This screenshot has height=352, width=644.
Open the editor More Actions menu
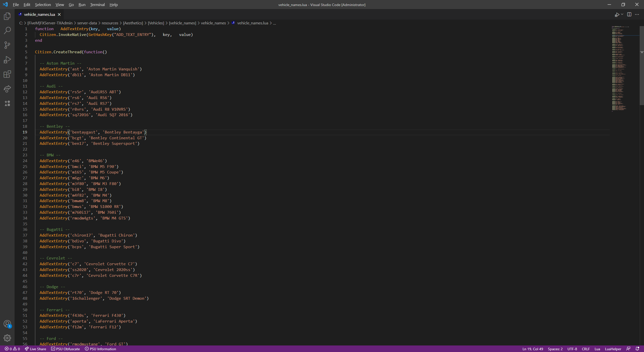(637, 14)
